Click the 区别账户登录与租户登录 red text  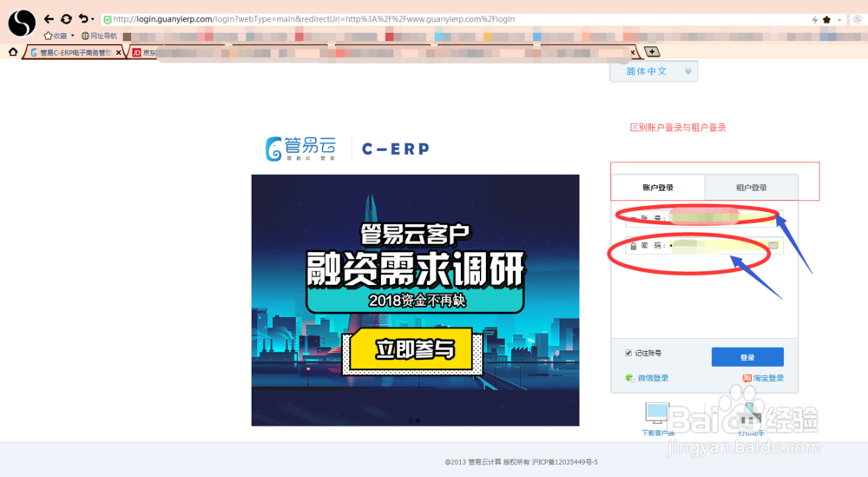678,128
